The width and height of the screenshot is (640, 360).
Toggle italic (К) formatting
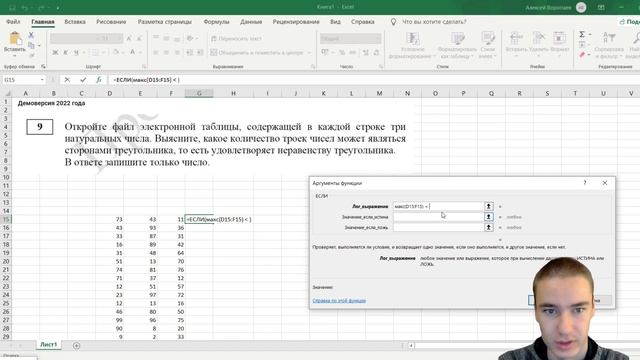(65, 52)
